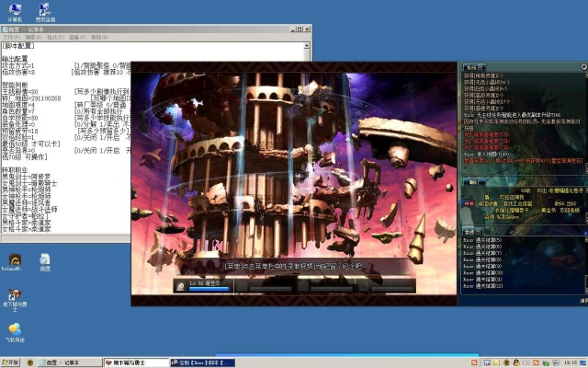Click the red square icon left of system tray

pyautogui.click(x=474, y=362)
